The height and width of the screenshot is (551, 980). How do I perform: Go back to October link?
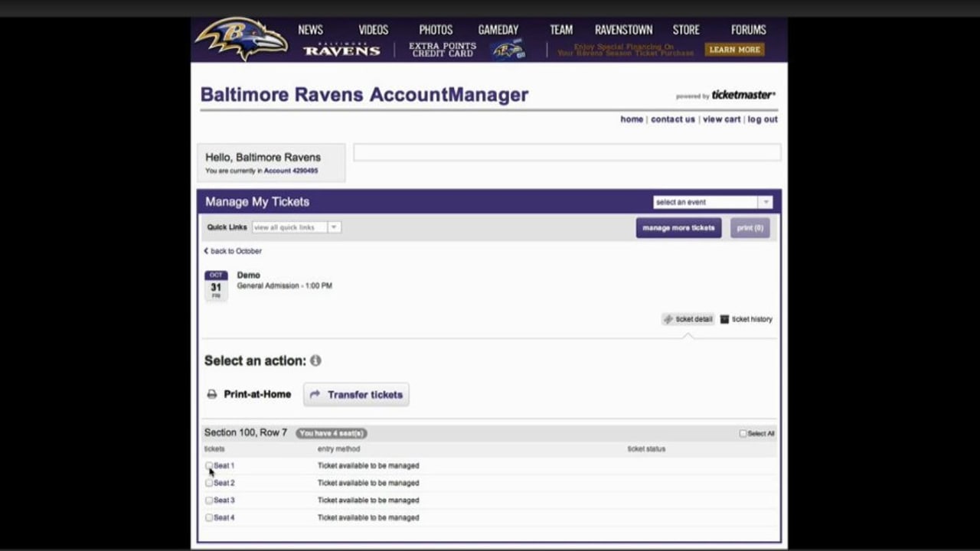(x=233, y=251)
